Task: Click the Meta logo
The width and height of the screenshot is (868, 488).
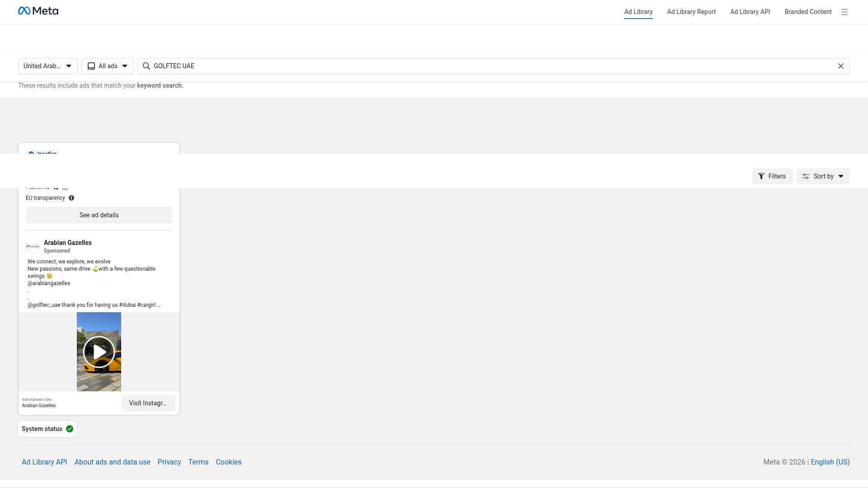Action: coord(38,11)
